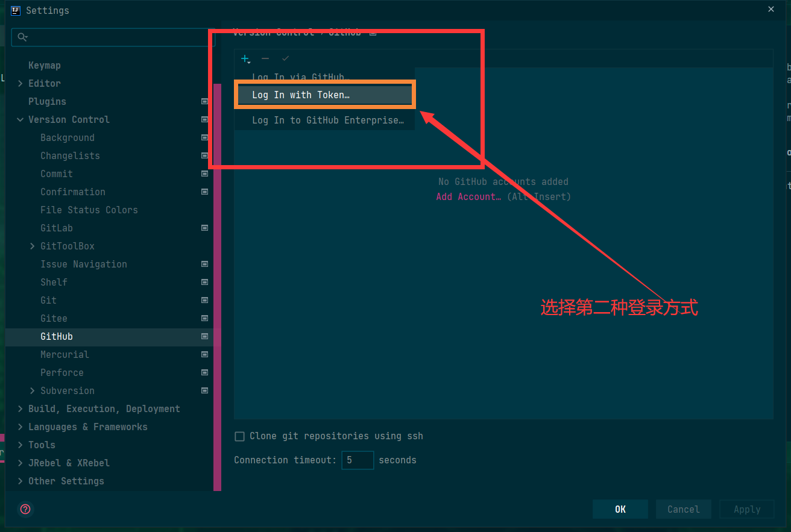Click project-level icon beside Mercurial

pos(205,354)
